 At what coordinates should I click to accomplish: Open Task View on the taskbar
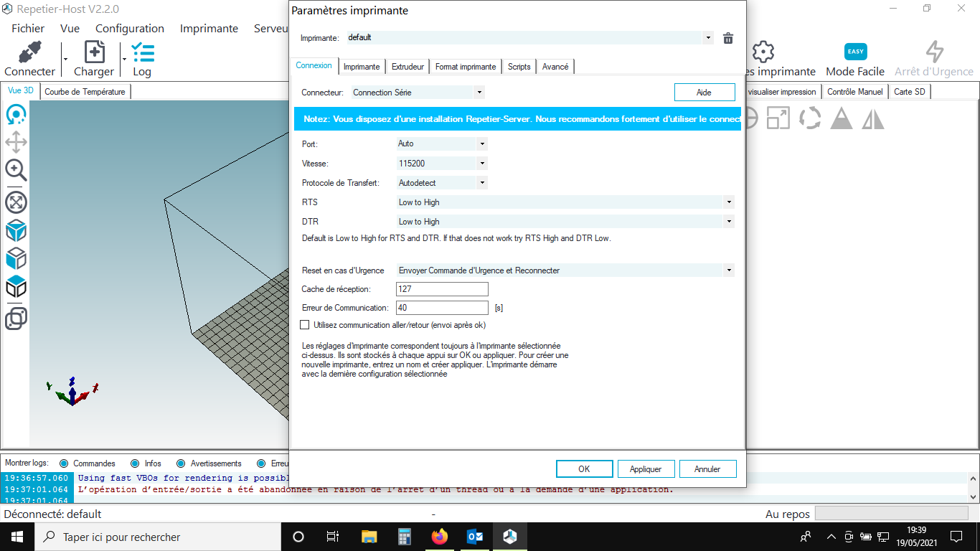point(333,537)
